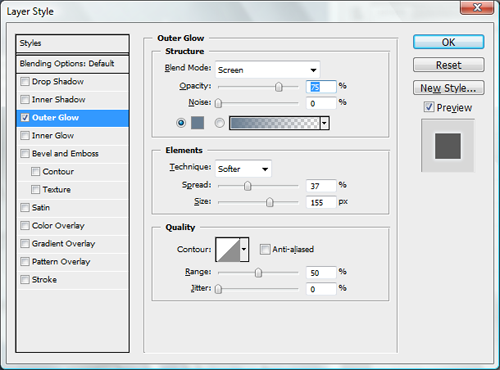
Task: Click the Spread slider handle
Action: (x=247, y=186)
